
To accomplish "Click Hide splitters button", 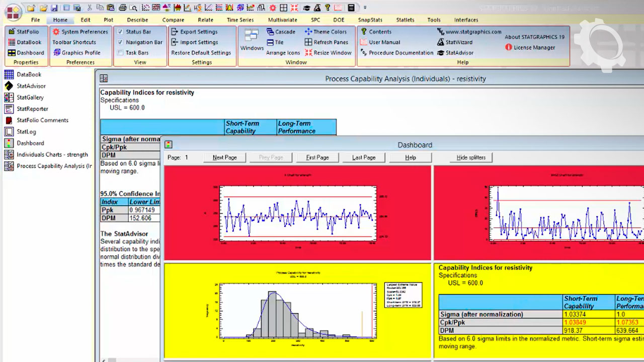I will click(471, 157).
